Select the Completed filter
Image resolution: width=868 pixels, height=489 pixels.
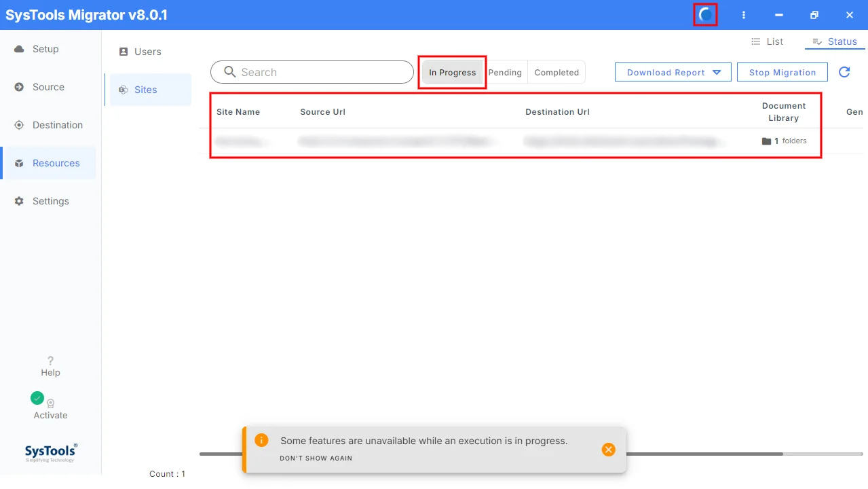click(556, 73)
